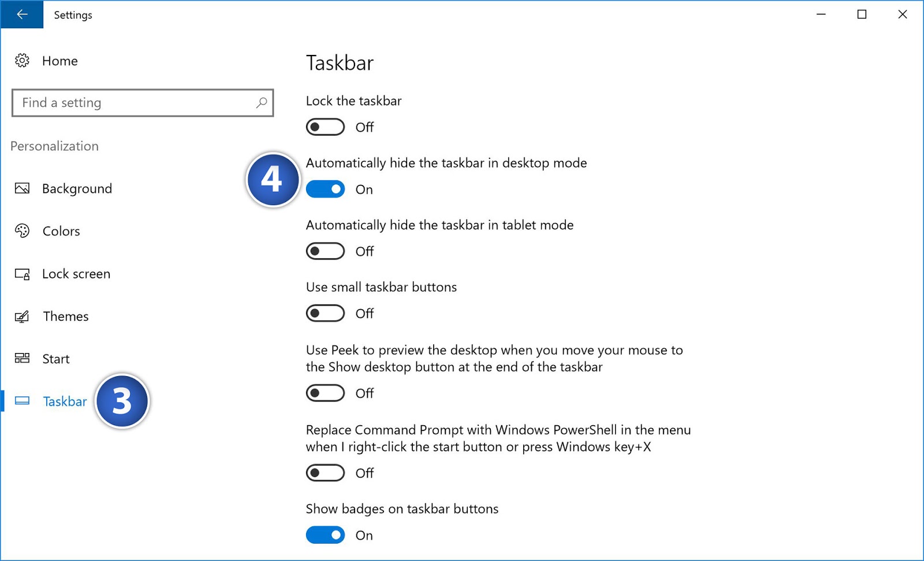Image resolution: width=924 pixels, height=561 pixels.
Task: Click the Themes brush icon
Action: (22, 316)
